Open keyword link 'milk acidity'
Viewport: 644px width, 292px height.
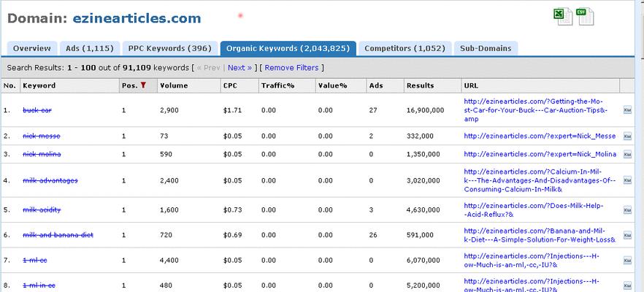pos(42,210)
